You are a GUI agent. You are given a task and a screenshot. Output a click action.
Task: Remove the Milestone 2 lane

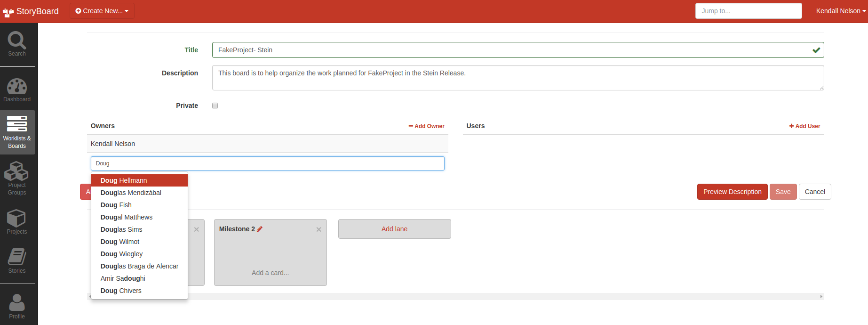[319, 229]
